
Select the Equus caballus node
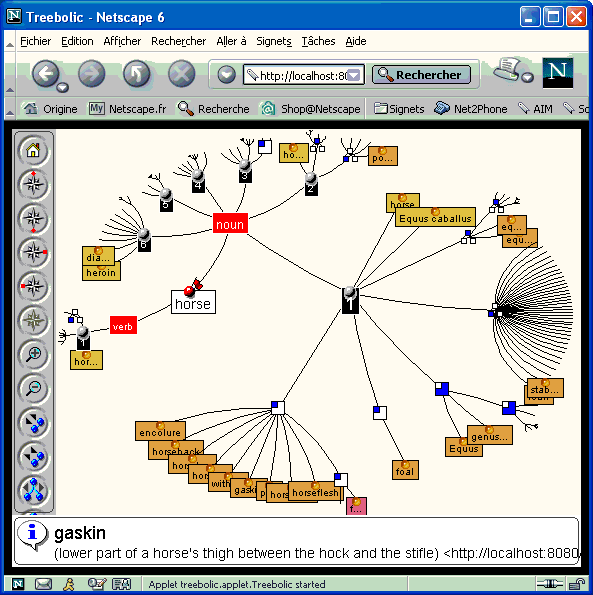click(x=435, y=218)
